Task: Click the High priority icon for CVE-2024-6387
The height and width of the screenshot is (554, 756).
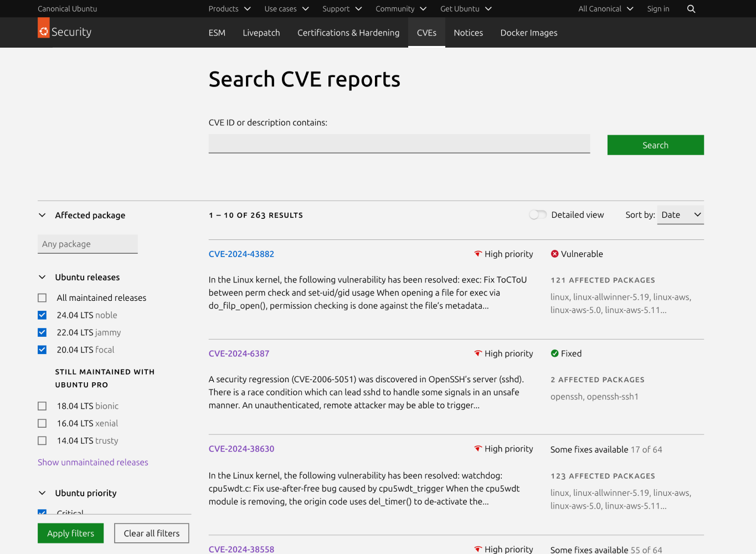Action: 478,353
